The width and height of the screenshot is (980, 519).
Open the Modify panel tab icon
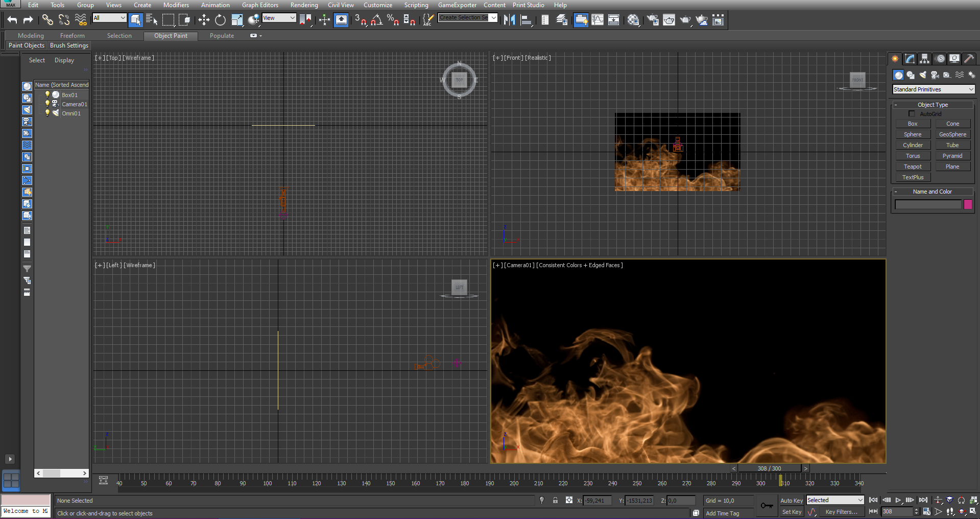tap(910, 59)
